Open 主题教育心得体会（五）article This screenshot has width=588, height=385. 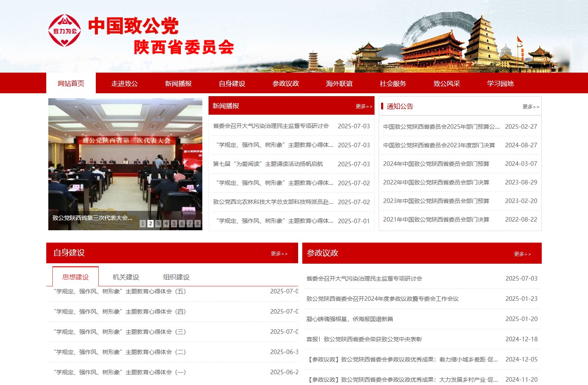tap(120, 291)
